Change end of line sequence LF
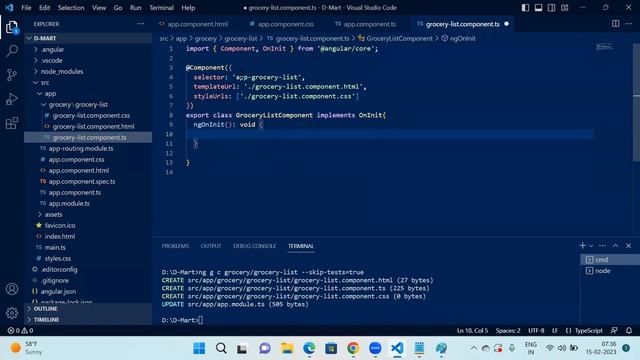640x360 pixels. tap(555, 331)
